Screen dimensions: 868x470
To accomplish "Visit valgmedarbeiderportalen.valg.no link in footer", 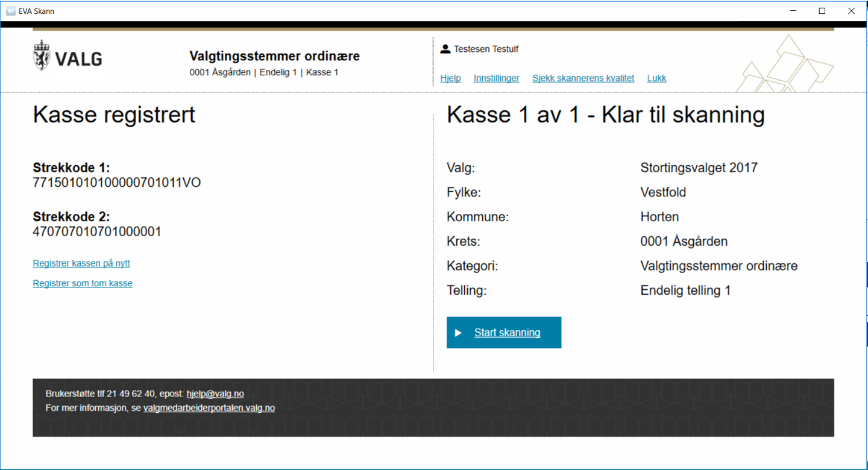I will 209,408.
